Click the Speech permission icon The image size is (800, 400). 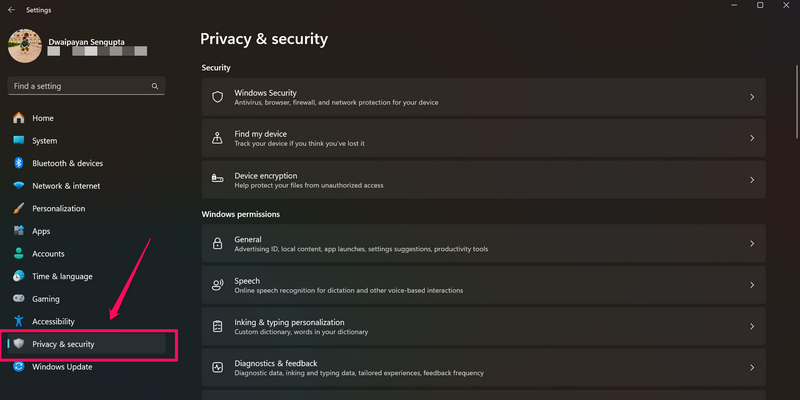coord(217,285)
